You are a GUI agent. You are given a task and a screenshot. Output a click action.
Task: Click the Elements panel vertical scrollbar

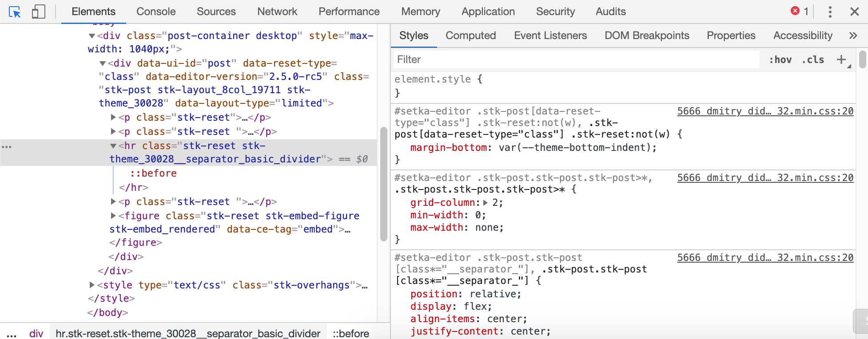pos(384,184)
